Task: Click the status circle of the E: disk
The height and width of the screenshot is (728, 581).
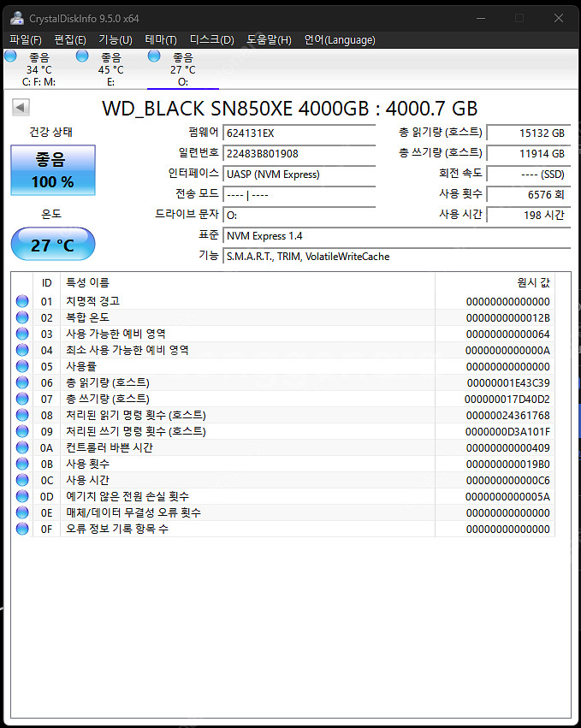Action: pyautogui.click(x=82, y=56)
